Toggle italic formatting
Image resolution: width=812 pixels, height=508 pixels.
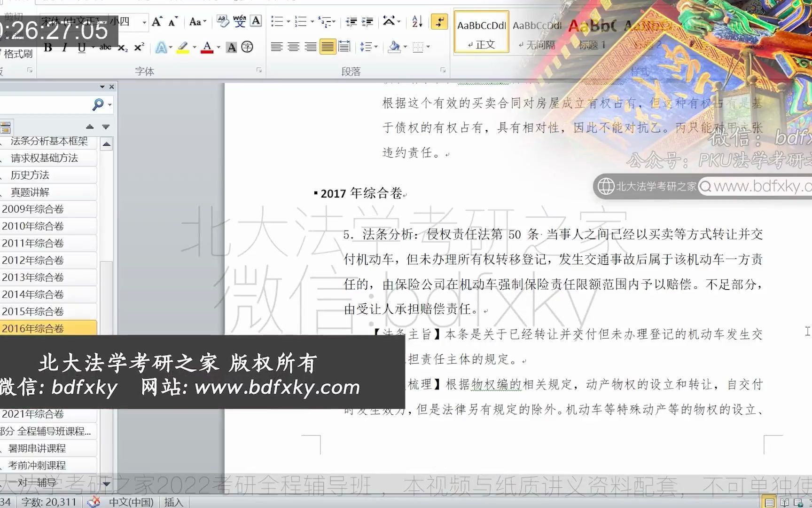tap(65, 47)
